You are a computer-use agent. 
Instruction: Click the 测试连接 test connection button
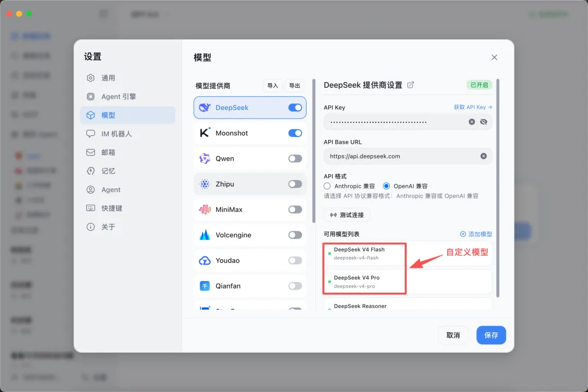[x=347, y=215]
